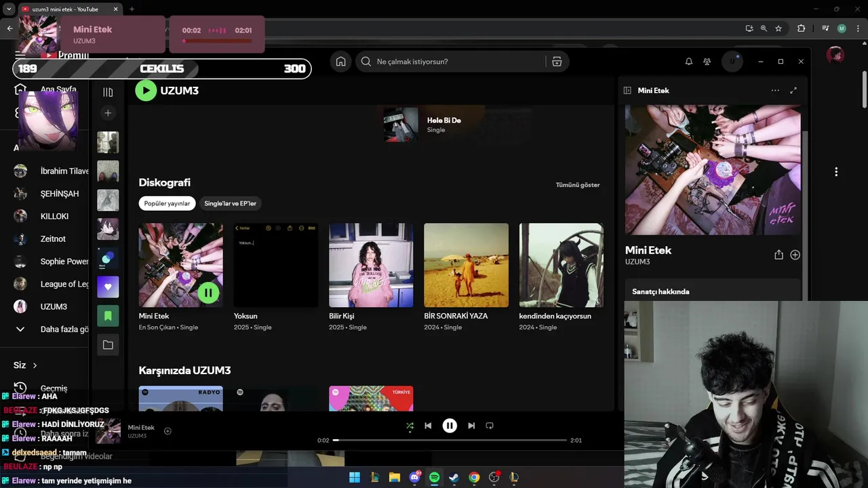Open Spotify from the taskbar
This screenshot has height=488, width=868.
pos(434,477)
